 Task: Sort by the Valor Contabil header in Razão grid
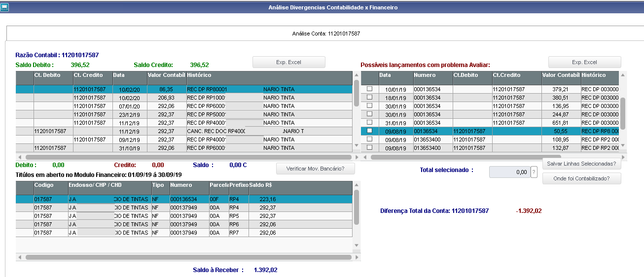[166, 75]
